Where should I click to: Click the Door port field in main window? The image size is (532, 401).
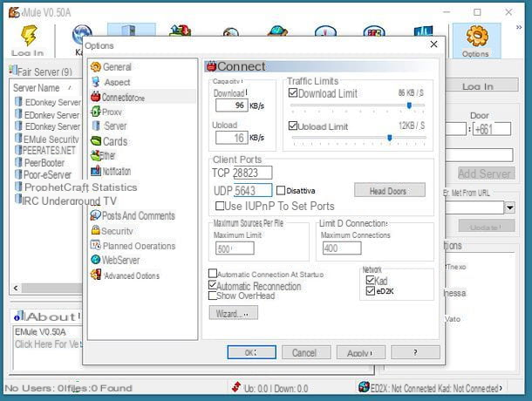[x=492, y=129]
